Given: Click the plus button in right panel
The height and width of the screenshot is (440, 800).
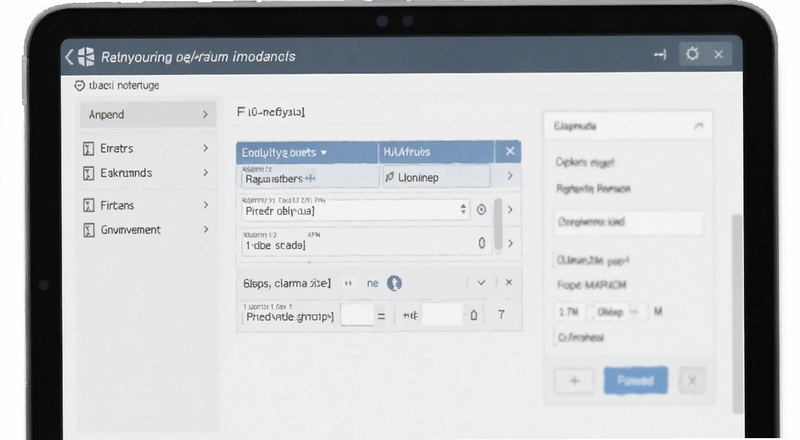Looking at the screenshot, I should tap(574, 380).
